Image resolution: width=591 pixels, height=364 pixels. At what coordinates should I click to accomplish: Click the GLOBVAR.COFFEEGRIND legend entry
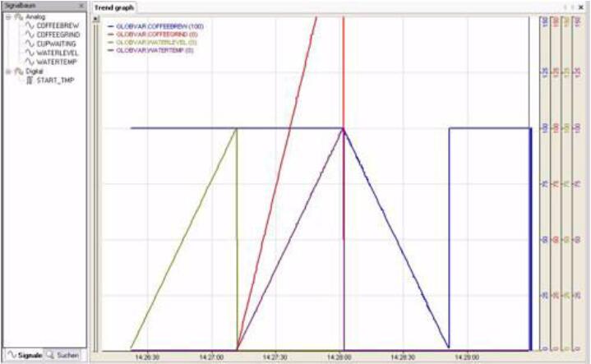tap(153, 35)
